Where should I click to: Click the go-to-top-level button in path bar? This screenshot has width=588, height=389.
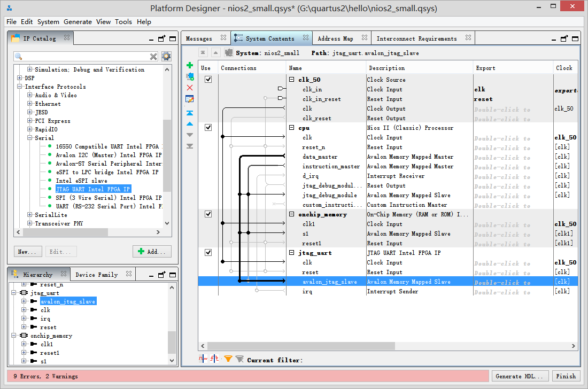coord(203,52)
